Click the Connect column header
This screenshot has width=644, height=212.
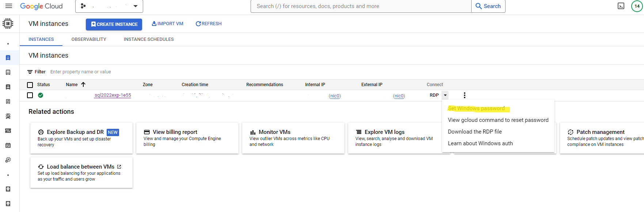tap(435, 85)
